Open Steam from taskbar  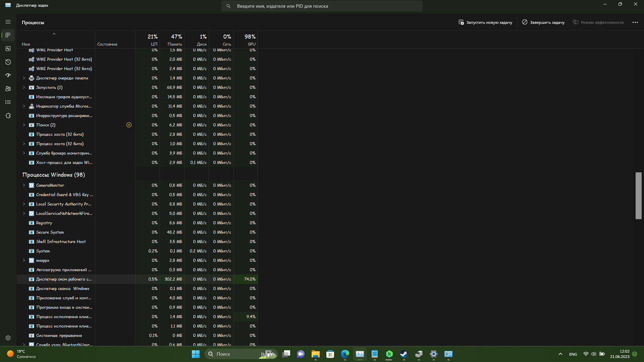point(404,354)
